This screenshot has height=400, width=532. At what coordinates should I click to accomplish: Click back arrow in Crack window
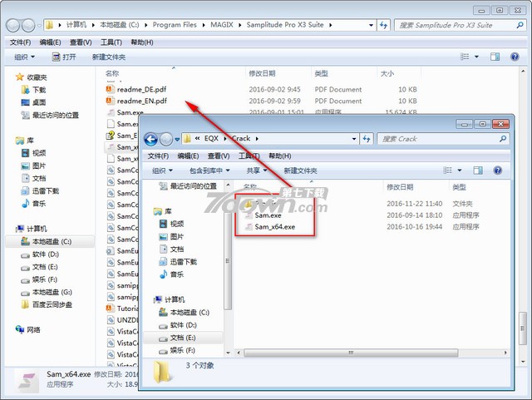[x=151, y=139]
